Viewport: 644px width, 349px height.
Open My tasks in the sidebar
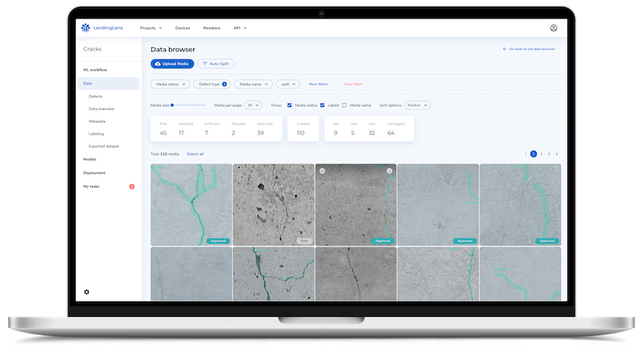[91, 187]
